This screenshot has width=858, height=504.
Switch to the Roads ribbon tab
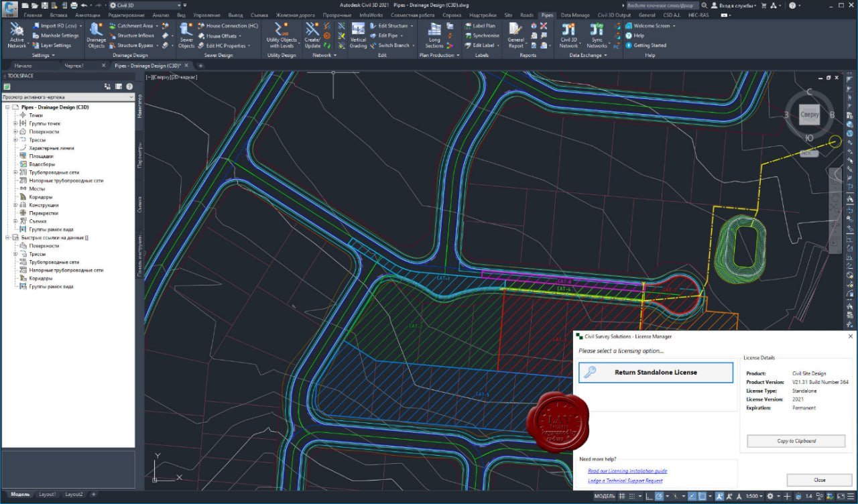click(x=527, y=15)
